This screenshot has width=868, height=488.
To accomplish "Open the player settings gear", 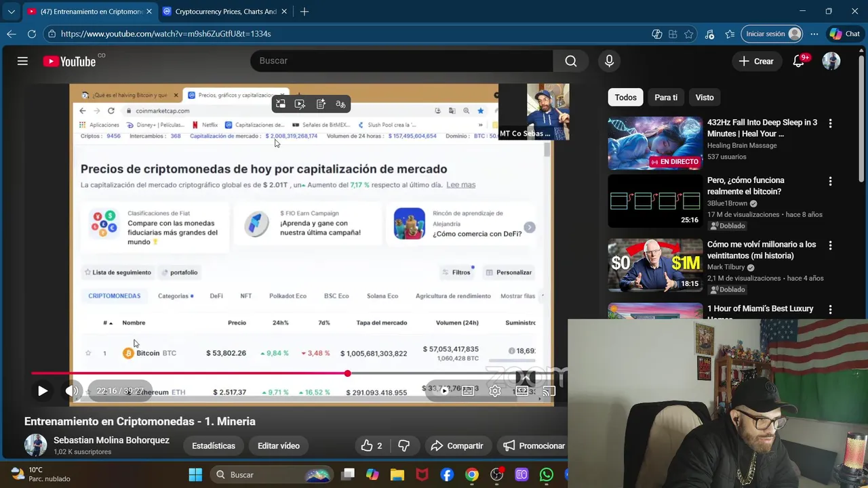I will (x=495, y=391).
